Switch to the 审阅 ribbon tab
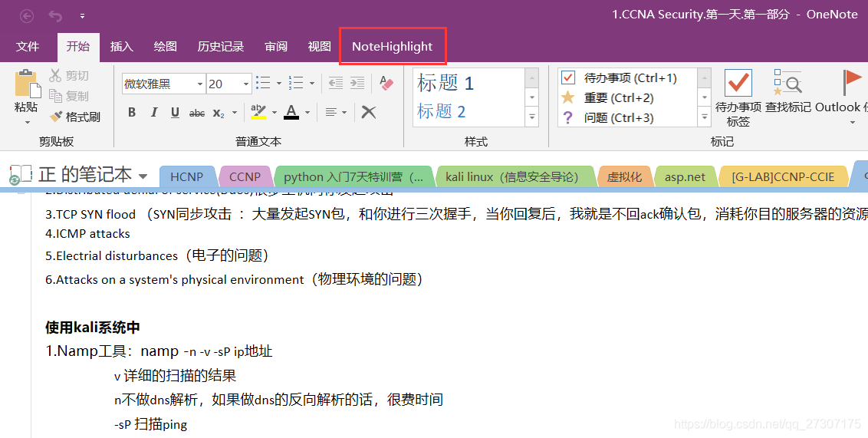 [276, 47]
